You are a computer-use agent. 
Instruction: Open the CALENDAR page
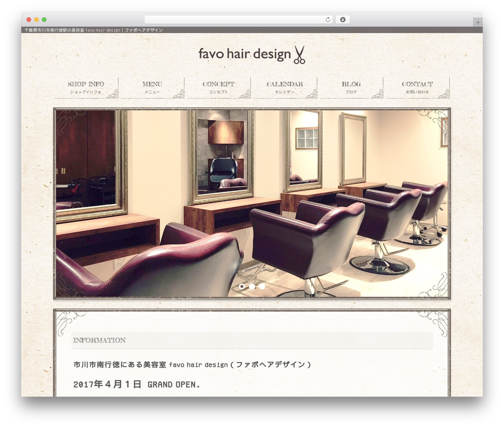[x=285, y=87]
